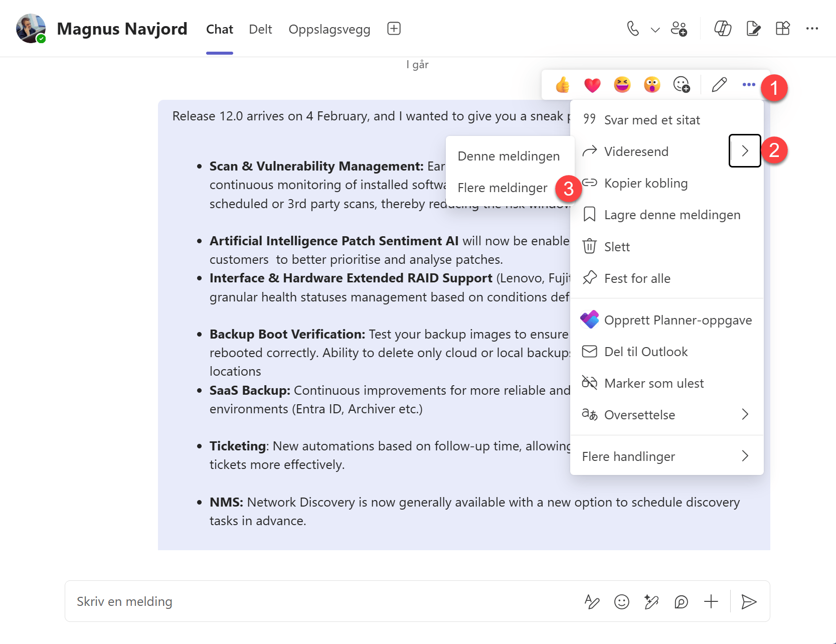Click the Skriv en melding input field

pos(251,601)
